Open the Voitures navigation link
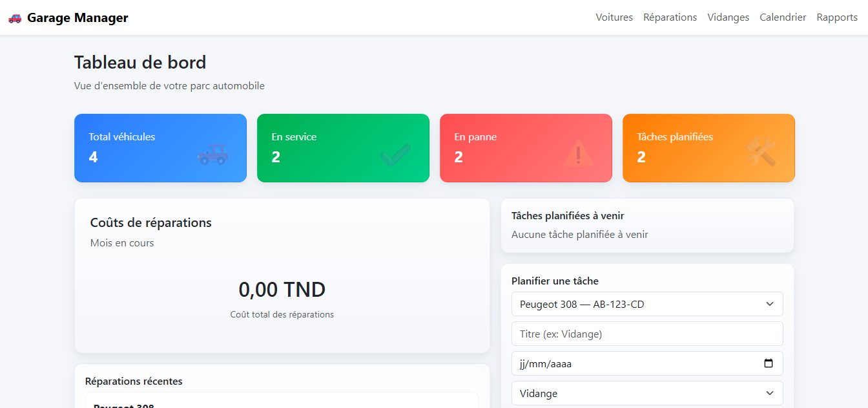Image resolution: width=868 pixels, height=408 pixels. [x=614, y=17]
